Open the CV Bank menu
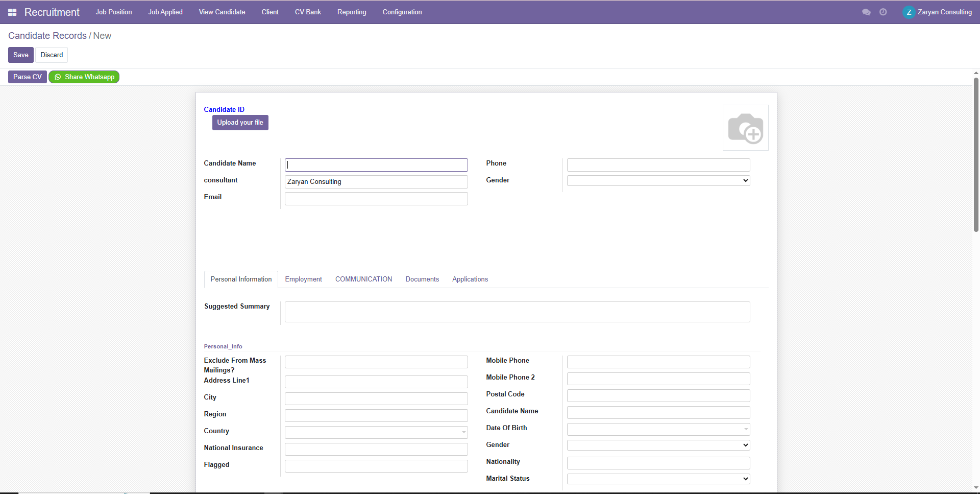This screenshot has width=980, height=494. coord(308,12)
